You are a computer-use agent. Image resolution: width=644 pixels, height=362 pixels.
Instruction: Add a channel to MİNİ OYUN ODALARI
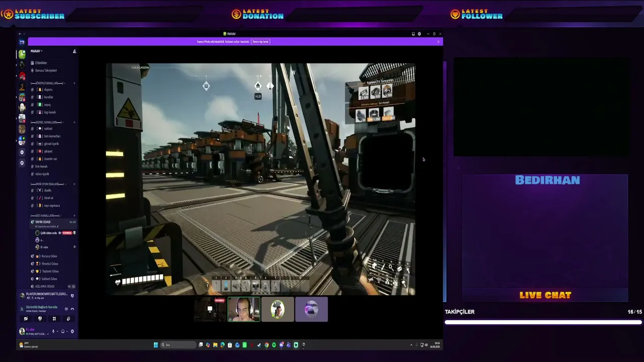tap(74, 184)
